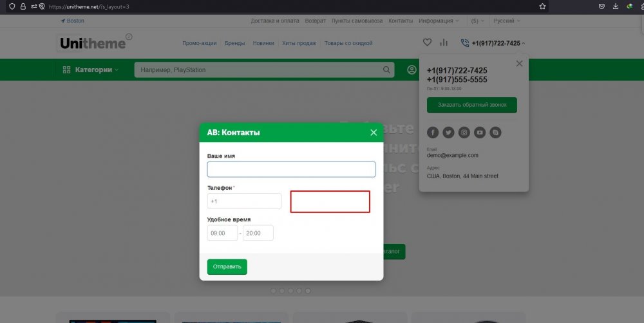Open the product comparison bars icon
The width and height of the screenshot is (644, 323).
pyautogui.click(x=444, y=42)
